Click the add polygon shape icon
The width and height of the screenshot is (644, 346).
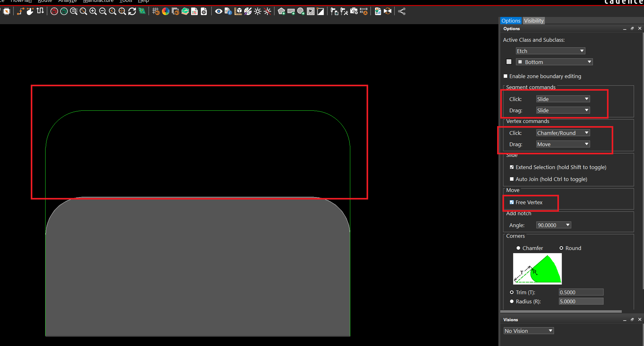tap(282, 12)
